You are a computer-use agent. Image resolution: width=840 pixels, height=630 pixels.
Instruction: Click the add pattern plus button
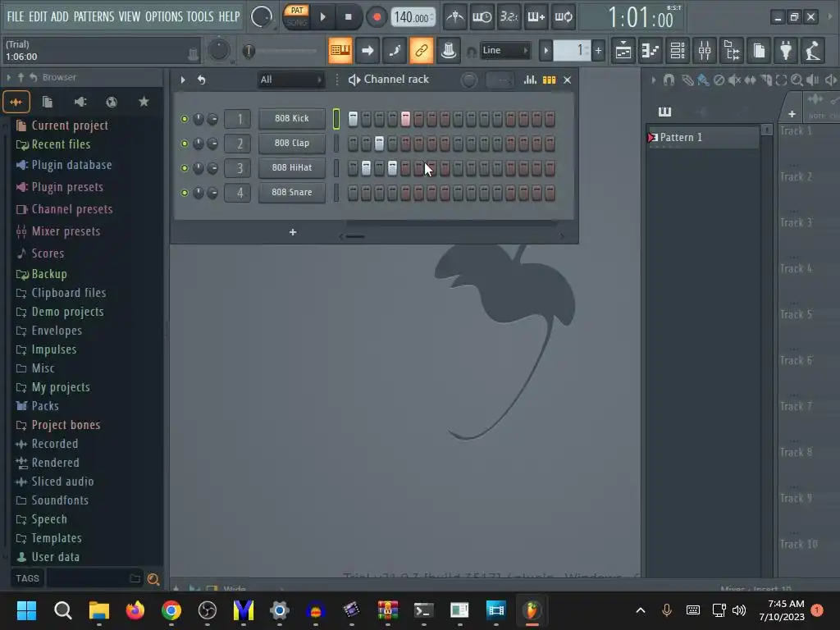click(598, 51)
